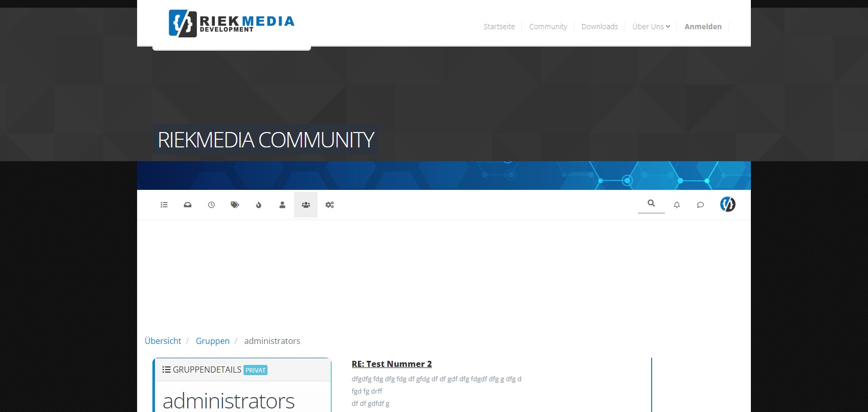Open Community in the top navigation
Image resolution: width=868 pixels, height=412 pixels.
548,27
